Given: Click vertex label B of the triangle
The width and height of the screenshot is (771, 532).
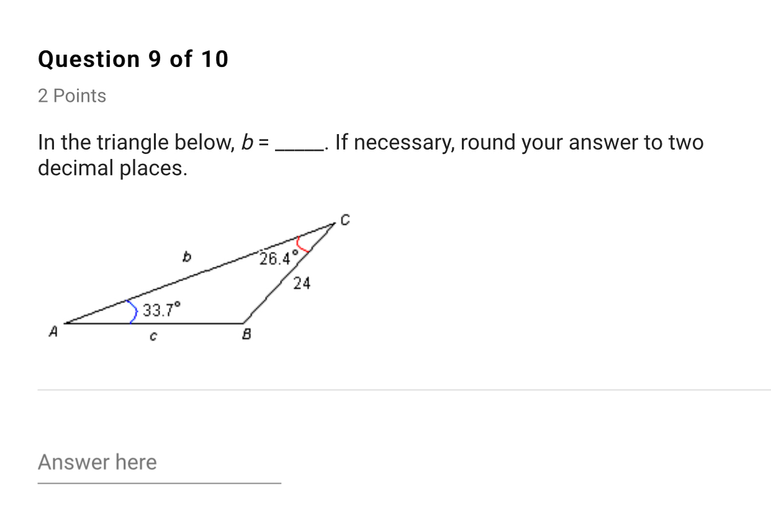Looking at the screenshot, I should click(x=246, y=335).
